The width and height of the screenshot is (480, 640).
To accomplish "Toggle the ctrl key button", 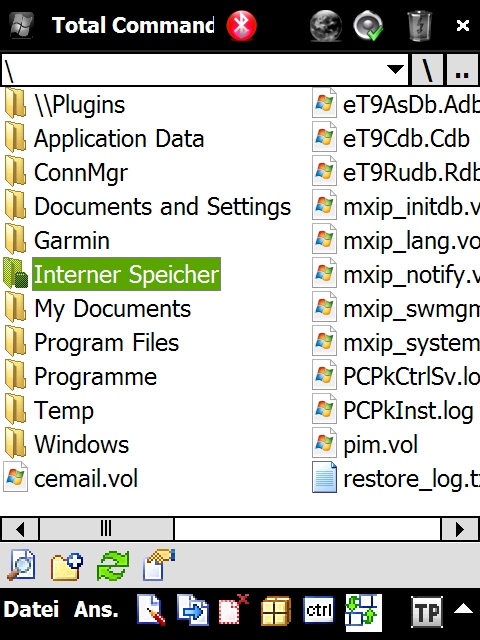I will (x=318, y=610).
